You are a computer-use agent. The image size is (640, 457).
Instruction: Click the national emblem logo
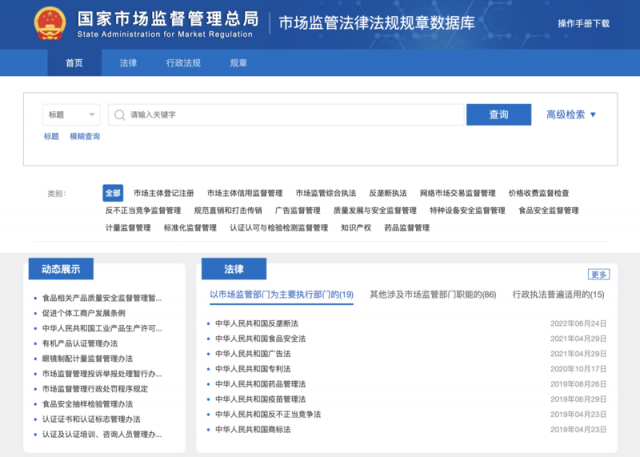tap(45, 22)
